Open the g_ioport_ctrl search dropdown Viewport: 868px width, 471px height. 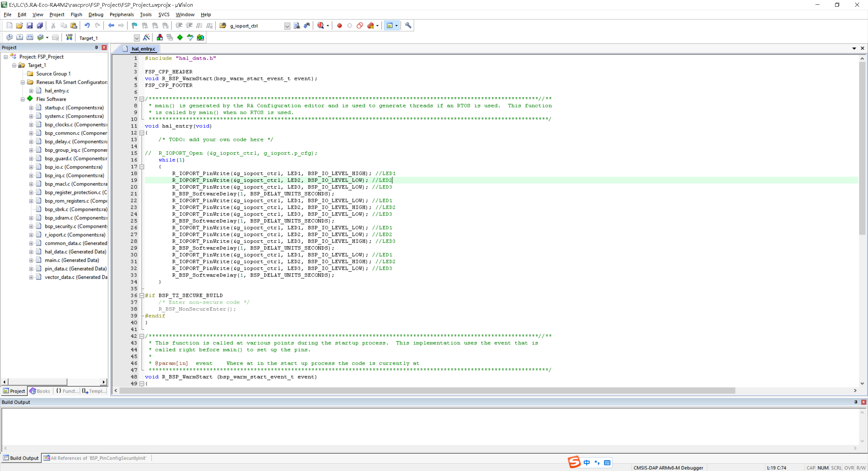287,26
